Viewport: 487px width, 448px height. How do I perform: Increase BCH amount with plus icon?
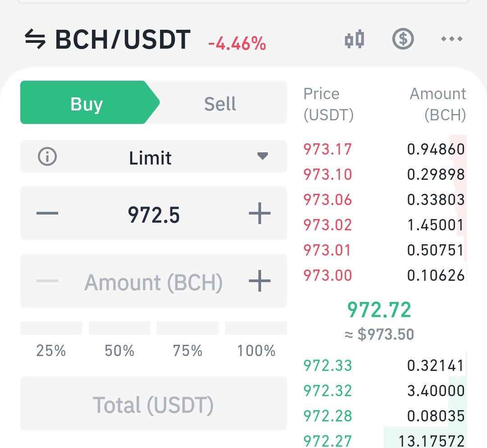click(x=260, y=281)
